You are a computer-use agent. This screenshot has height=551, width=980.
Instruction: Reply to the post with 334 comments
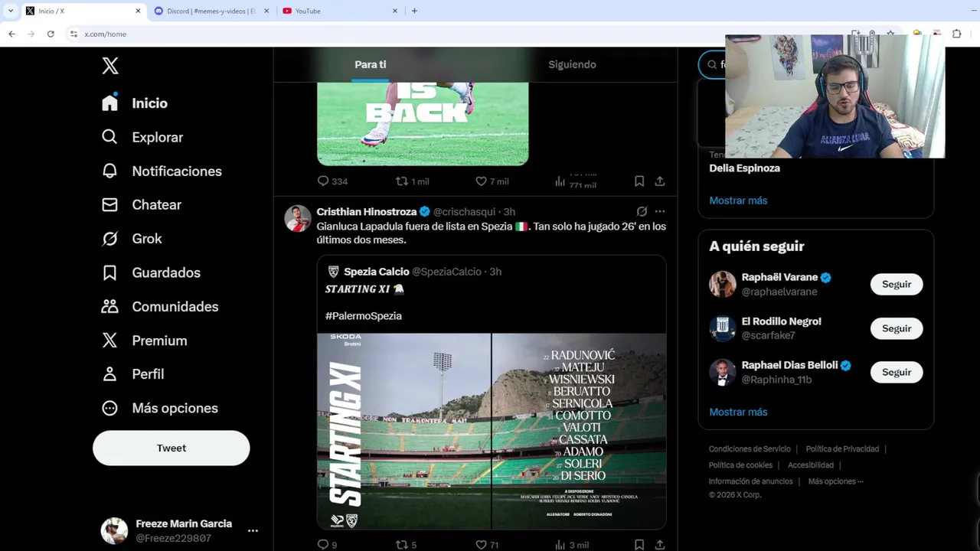(x=332, y=181)
